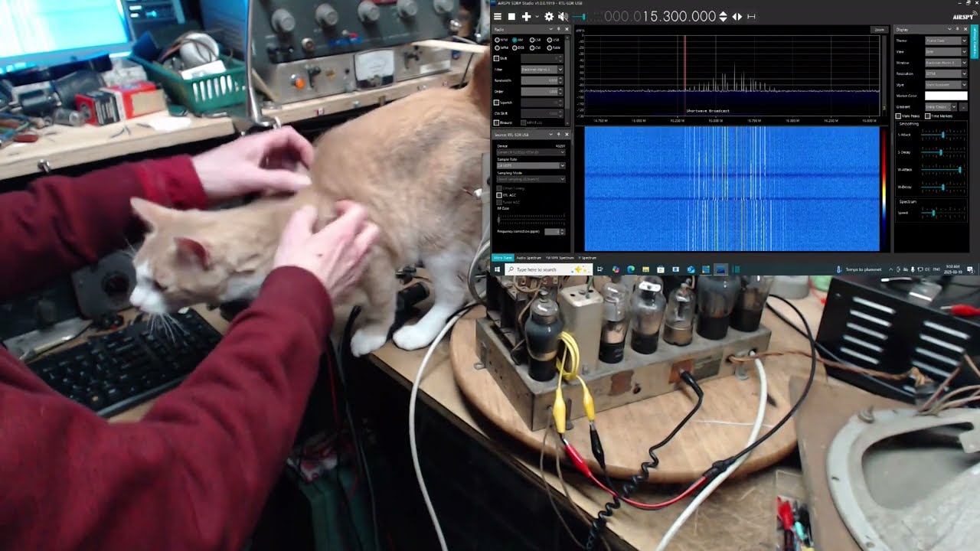Select LSB demodulation mode
The width and height of the screenshot is (980, 551).
click(x=535, y=40)
